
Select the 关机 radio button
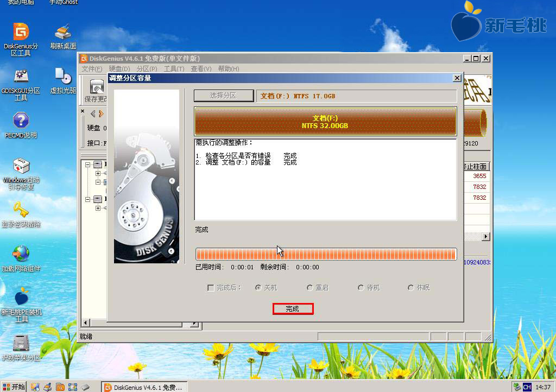(x=258, y=287)
